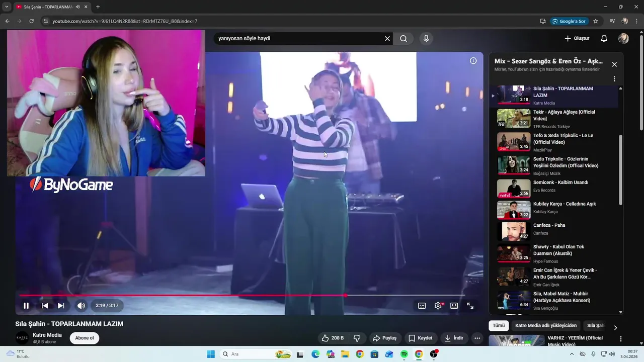Open Spotify from the taskbar

404,354
